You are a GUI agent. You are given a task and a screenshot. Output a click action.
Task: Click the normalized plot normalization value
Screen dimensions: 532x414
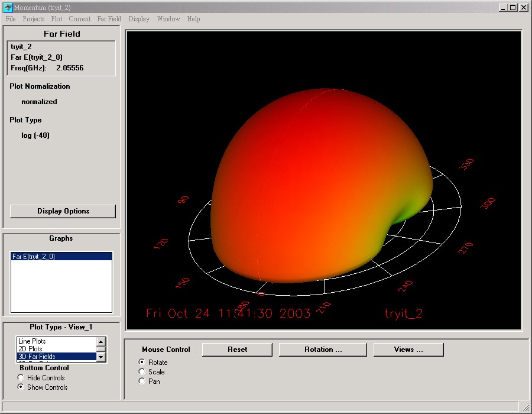39,102
